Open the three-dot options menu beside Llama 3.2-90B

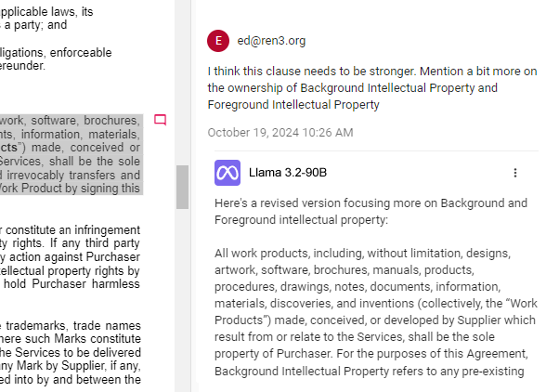(x=515, y=173)
